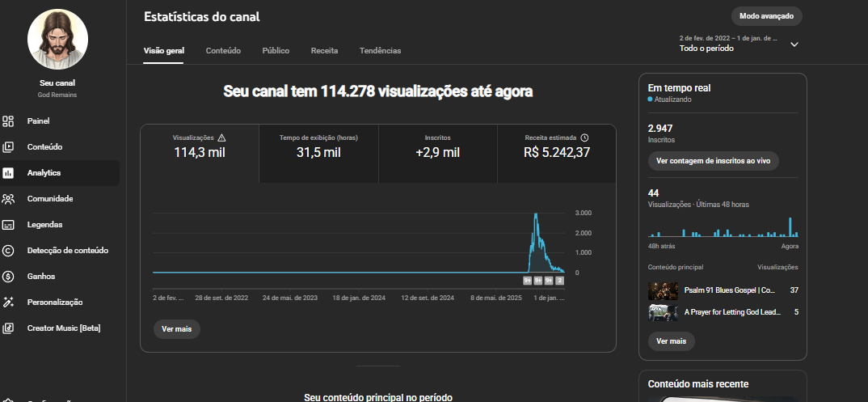Switch to the Tendências tab
The image size is (868, 402).
[381, 50]
